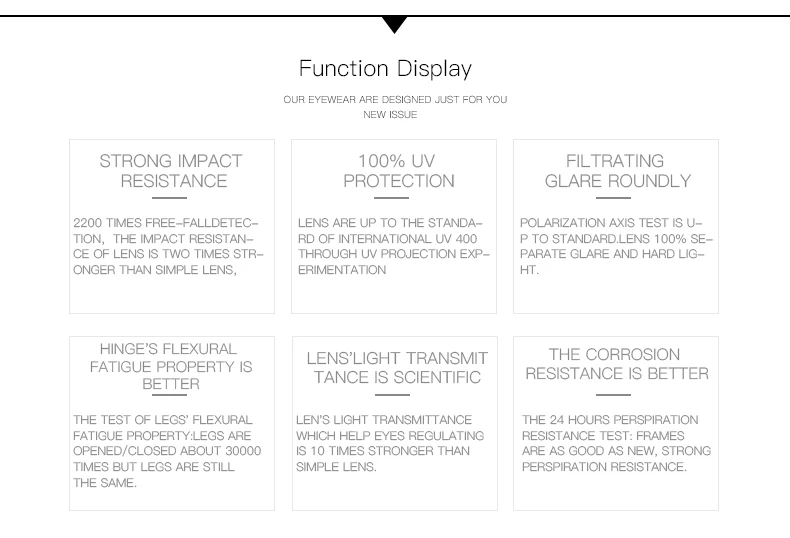Click the polarization axis test description
This screenshot has height=538, width=790.
(616, 246)
